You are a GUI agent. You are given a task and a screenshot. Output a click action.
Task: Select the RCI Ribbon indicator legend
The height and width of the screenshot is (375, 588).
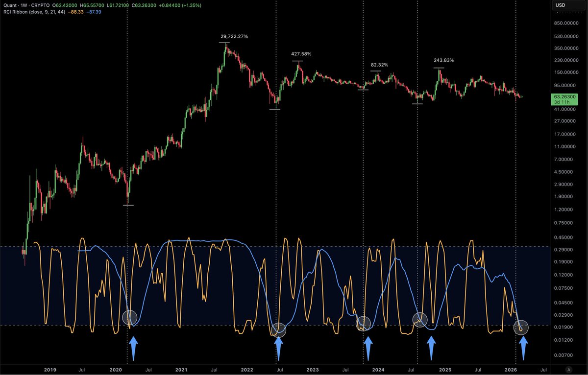(35, 12)
